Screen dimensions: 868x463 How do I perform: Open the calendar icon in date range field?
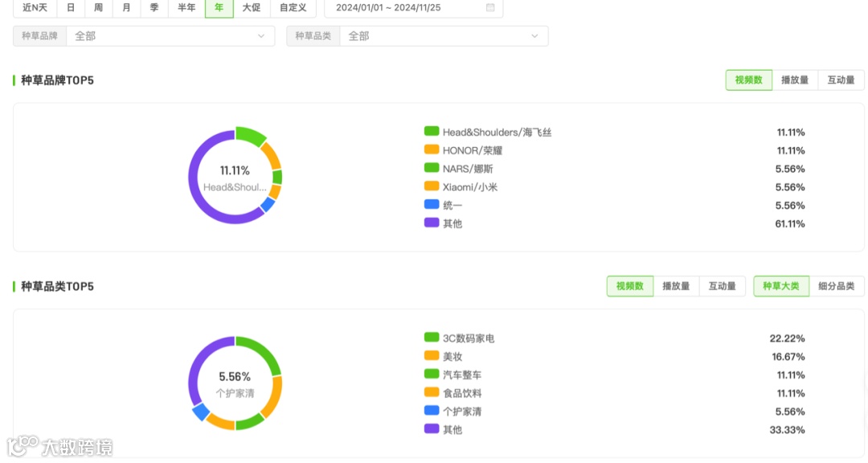pyautogui.click(x=490, y=8)
